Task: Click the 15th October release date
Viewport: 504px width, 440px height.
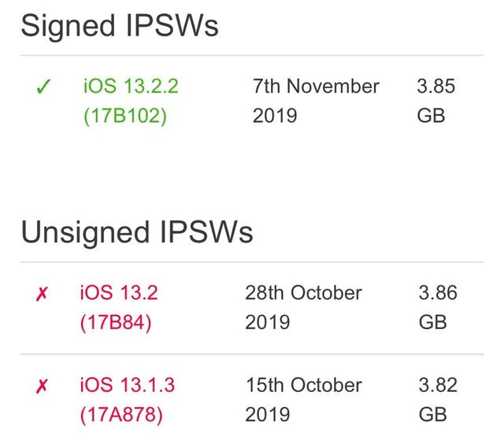Action: pyautogui.click(x=303, y=385)
